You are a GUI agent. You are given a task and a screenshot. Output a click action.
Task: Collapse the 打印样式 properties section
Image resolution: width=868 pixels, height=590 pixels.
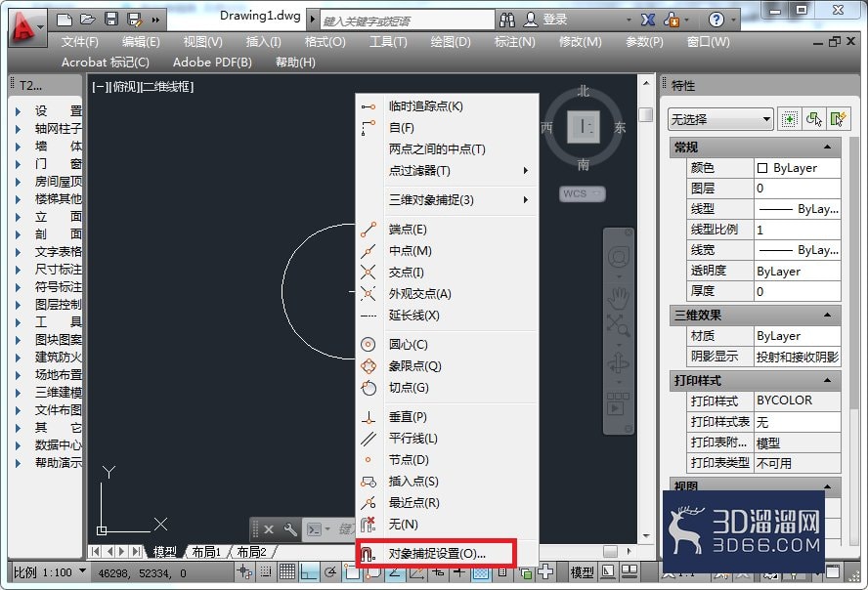tap(827, 380)
